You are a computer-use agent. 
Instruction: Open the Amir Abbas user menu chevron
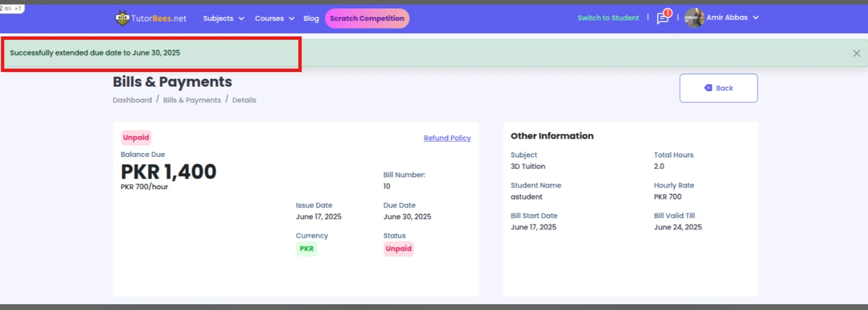coord(755,18)
